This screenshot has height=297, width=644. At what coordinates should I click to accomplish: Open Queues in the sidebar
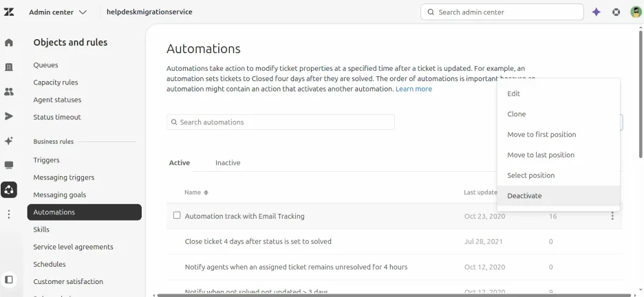click(x=45, y=65)
